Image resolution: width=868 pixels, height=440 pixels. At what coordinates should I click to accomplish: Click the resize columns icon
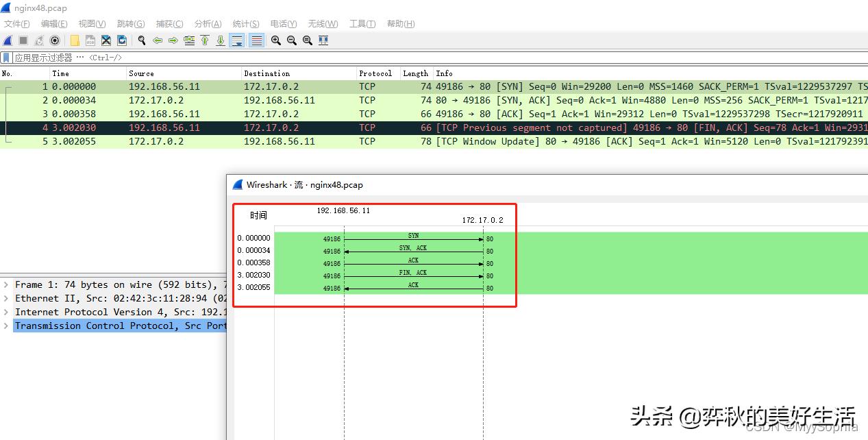point(323,40)
